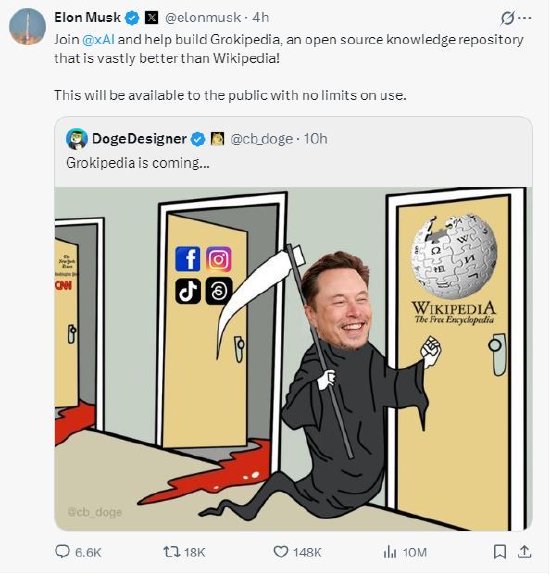
Task: Open the three-dot more options menu
Action: click(525, 18)
